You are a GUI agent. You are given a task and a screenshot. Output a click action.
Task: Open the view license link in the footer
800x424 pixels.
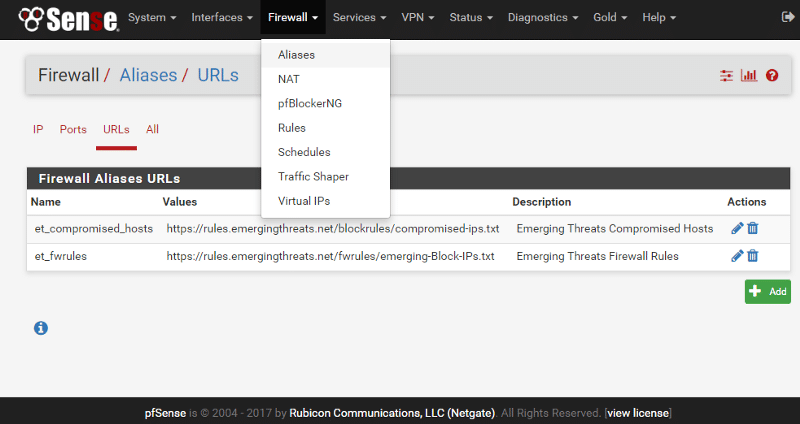[638, 413]
